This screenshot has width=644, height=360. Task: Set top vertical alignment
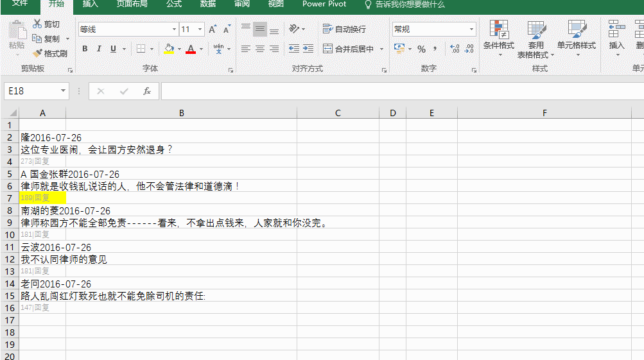246,29
